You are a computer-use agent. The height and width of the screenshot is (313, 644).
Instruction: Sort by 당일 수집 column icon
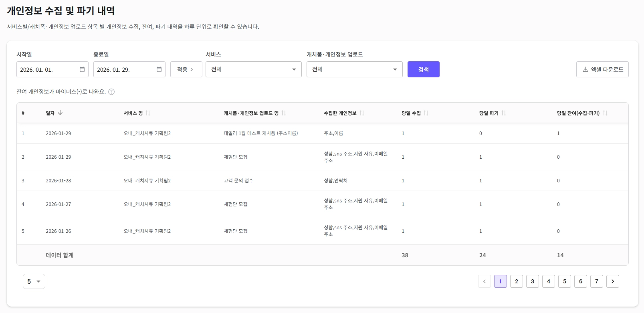click(426, 113)
